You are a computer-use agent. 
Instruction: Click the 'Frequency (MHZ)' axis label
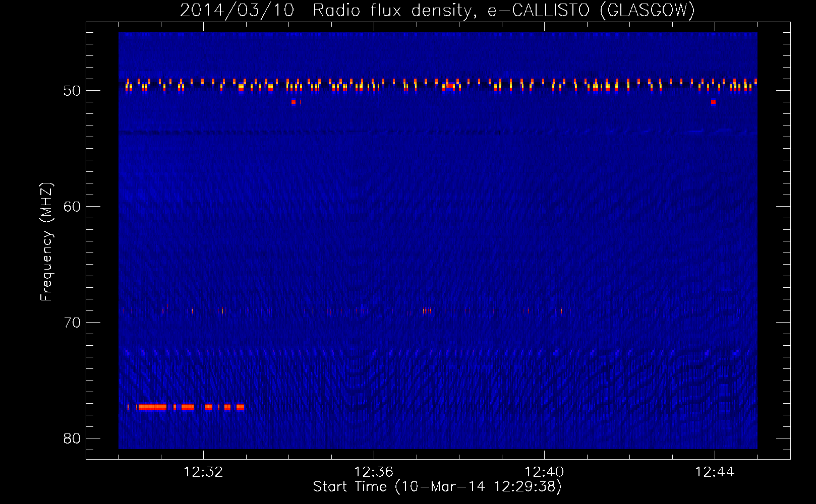coord(46,242)
